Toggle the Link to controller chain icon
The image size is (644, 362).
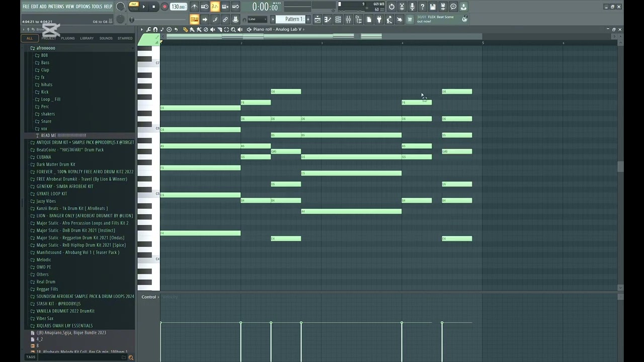pyautogui.click(x=225, y=19)
